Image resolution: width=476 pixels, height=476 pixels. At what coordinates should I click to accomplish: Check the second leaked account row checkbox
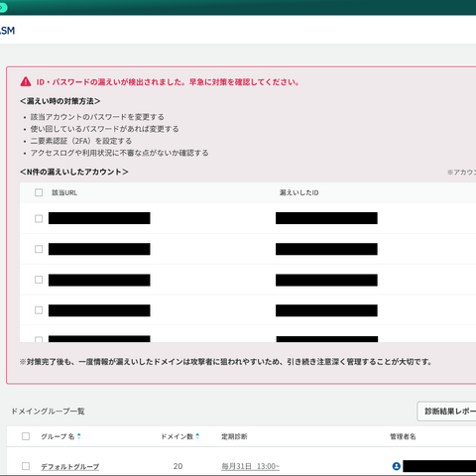39,249
